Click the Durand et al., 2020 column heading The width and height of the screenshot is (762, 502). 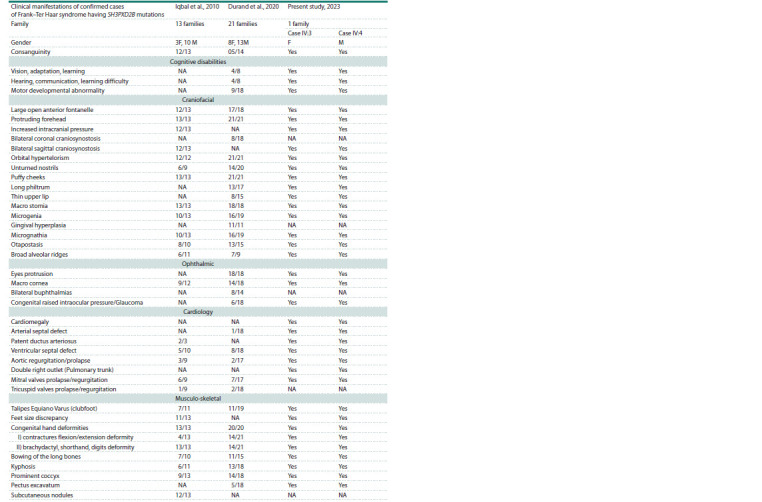[x=253, y=7]
